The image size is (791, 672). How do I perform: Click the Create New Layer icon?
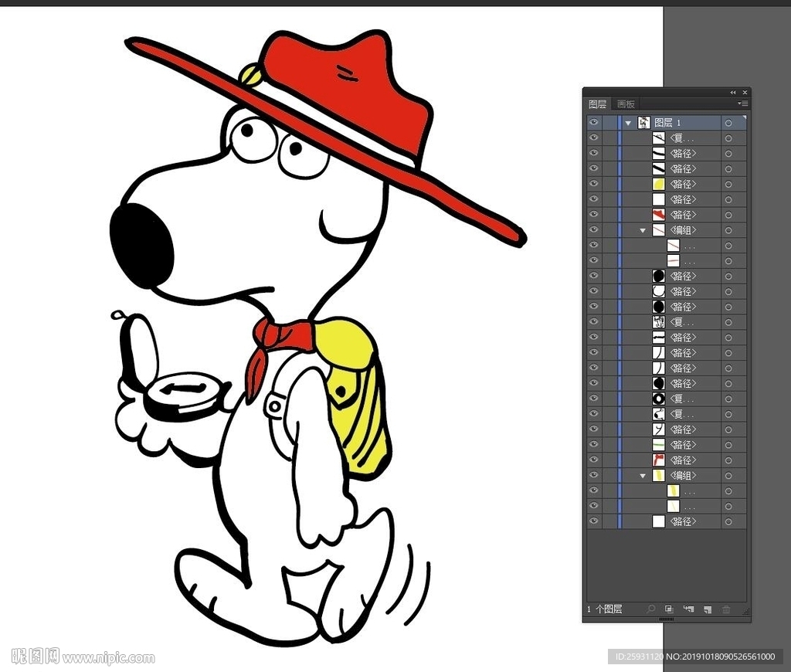click(x=708, y=609)
